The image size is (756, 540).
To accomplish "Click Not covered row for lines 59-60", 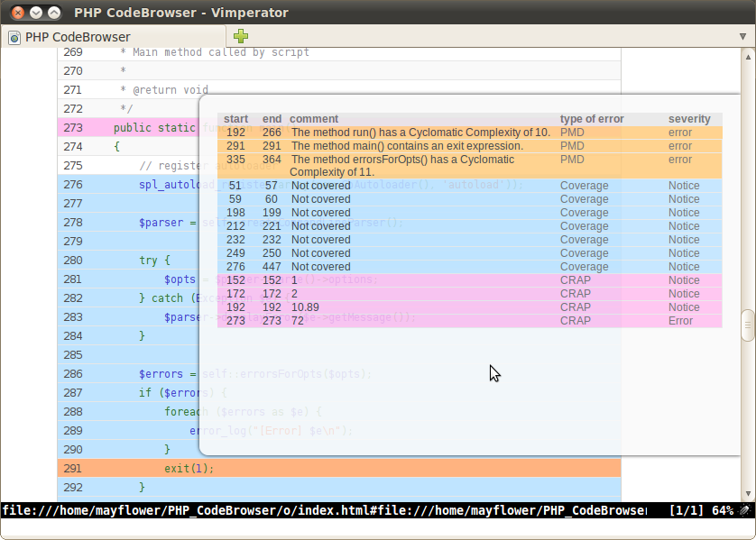I will (x=470, y=199).
